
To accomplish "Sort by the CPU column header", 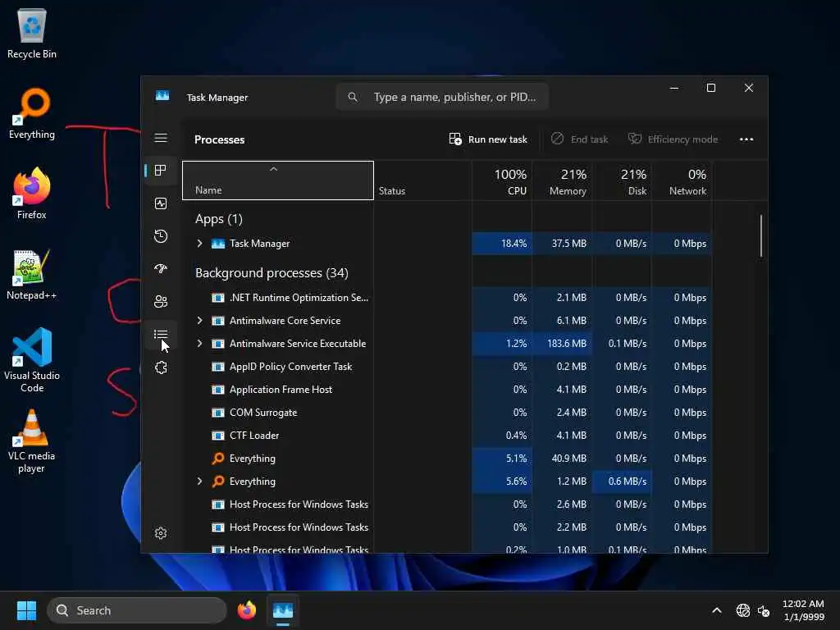I will coord(502,181).
